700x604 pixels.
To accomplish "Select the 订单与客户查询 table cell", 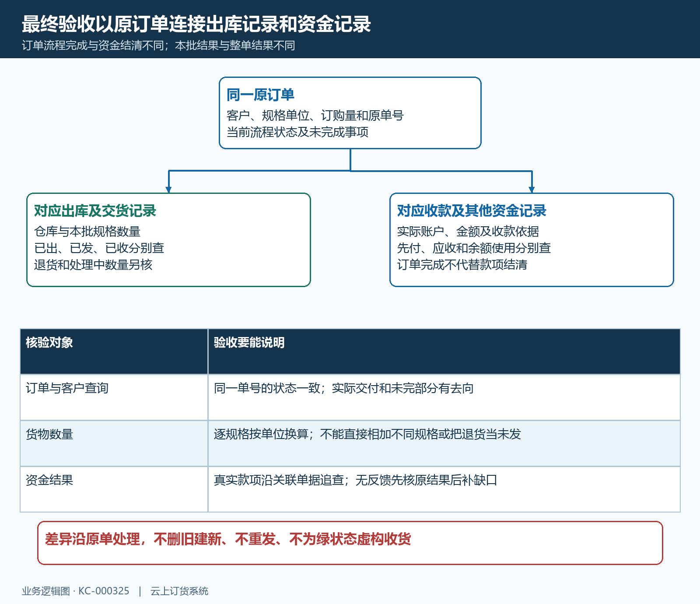I will 114,397.
